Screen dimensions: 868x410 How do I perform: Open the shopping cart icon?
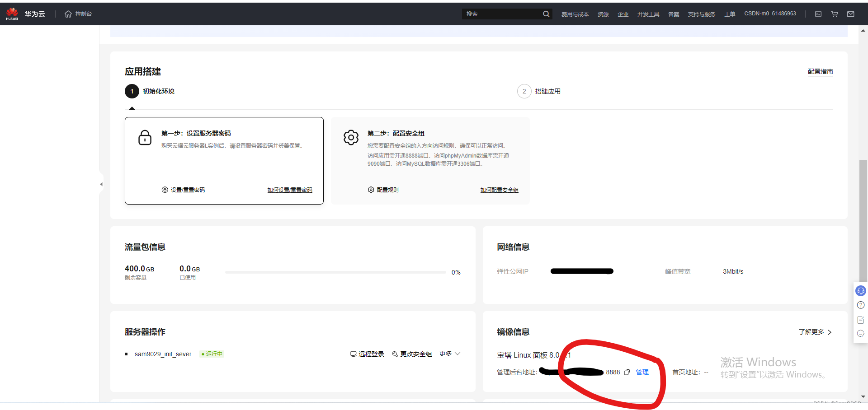pyautogui.click(x=835, y=14)
